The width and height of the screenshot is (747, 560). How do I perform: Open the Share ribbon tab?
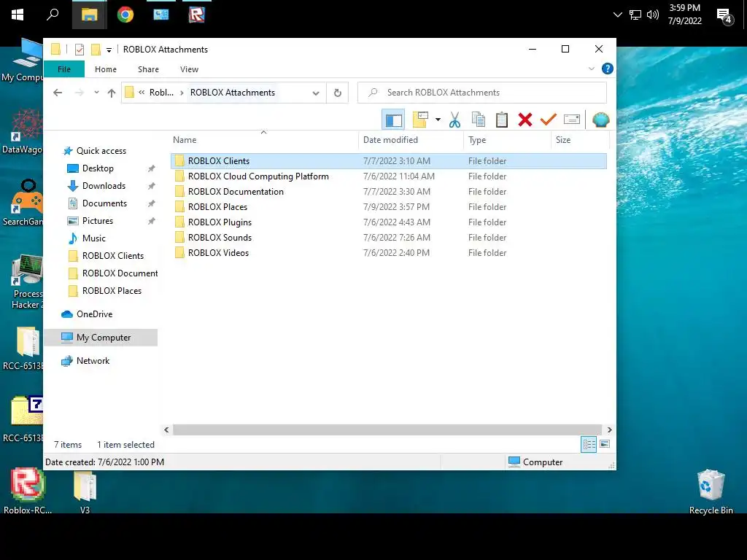(149, 69)
